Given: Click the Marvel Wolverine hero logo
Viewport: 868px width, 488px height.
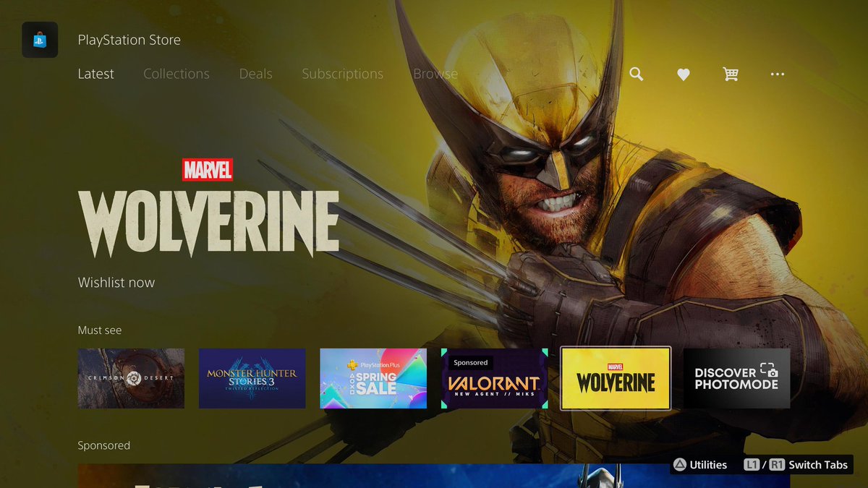Looking at the screenshot, I should click(x=208, y=208).
